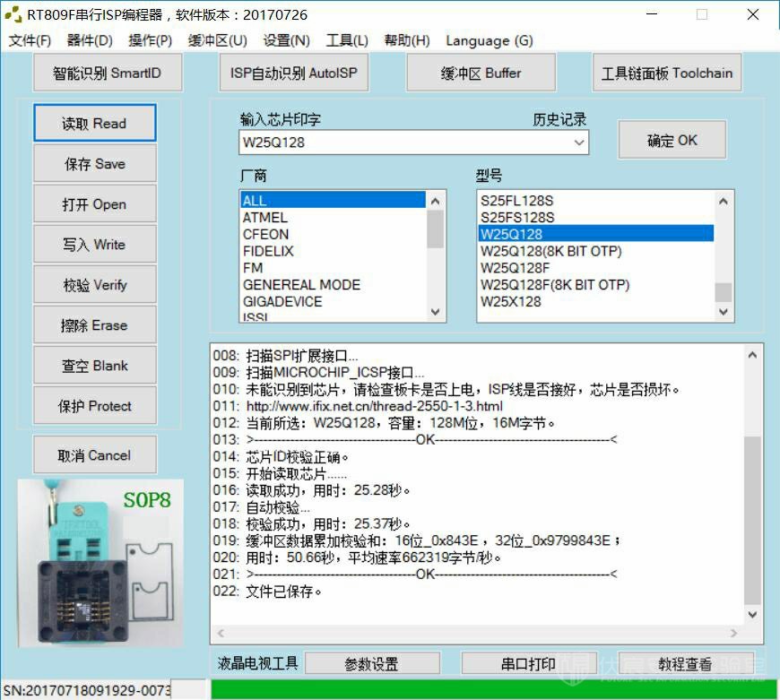
Task: Confirm with the 确定 OK button
Action: point(672,140)
